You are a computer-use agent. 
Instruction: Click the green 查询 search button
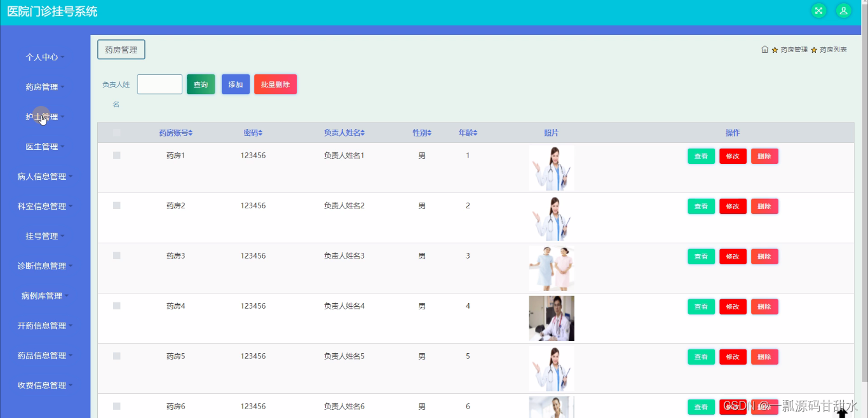(201, 84)
